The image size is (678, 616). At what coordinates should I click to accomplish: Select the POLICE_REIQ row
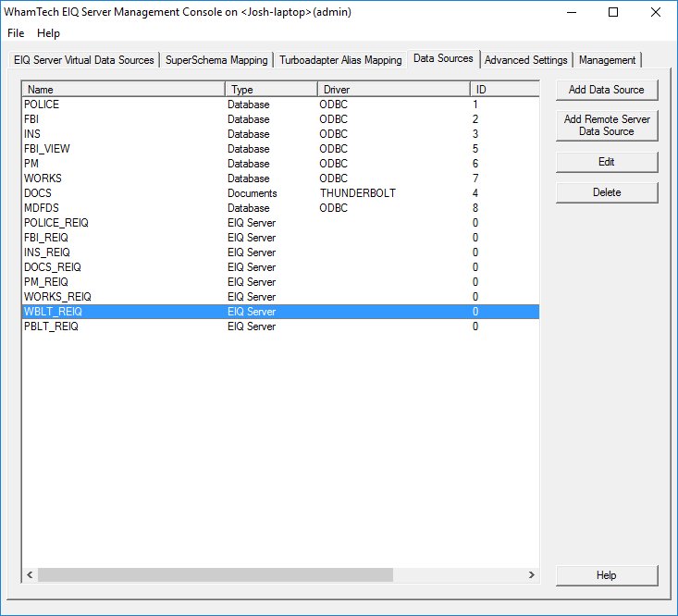280,223
